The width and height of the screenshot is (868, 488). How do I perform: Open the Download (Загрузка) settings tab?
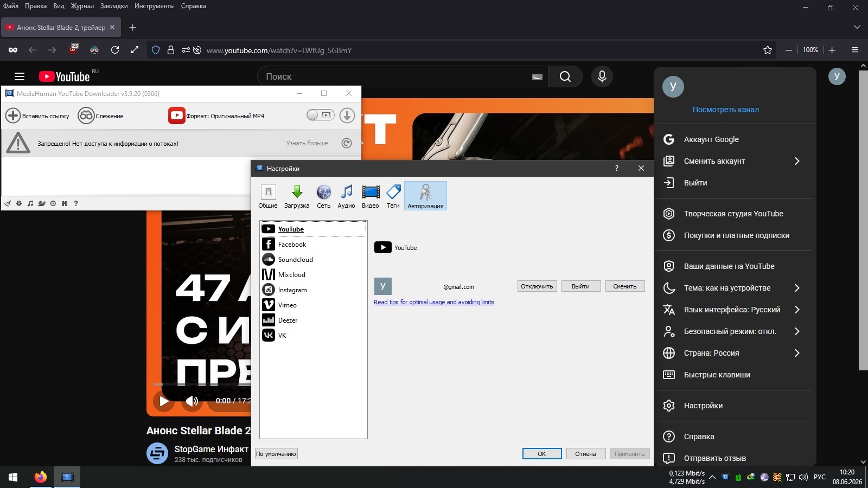click(x=297, y=196)
